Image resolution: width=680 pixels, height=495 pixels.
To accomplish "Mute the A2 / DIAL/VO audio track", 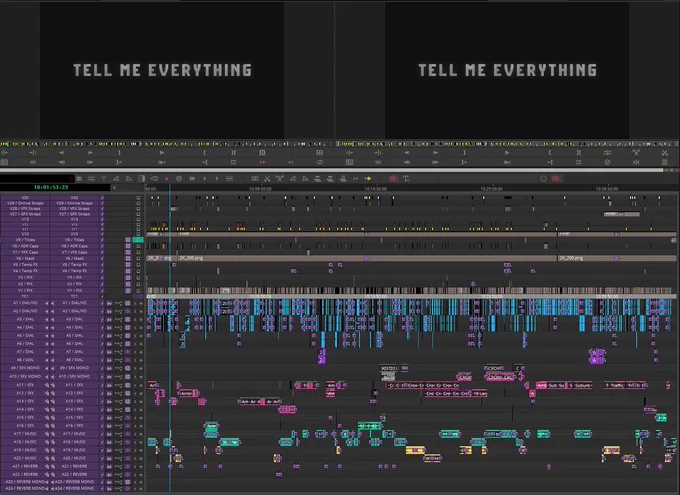I will 141,311.
